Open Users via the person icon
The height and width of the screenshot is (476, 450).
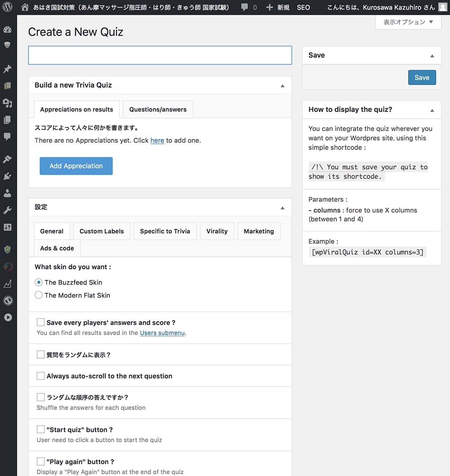(7, 193)
